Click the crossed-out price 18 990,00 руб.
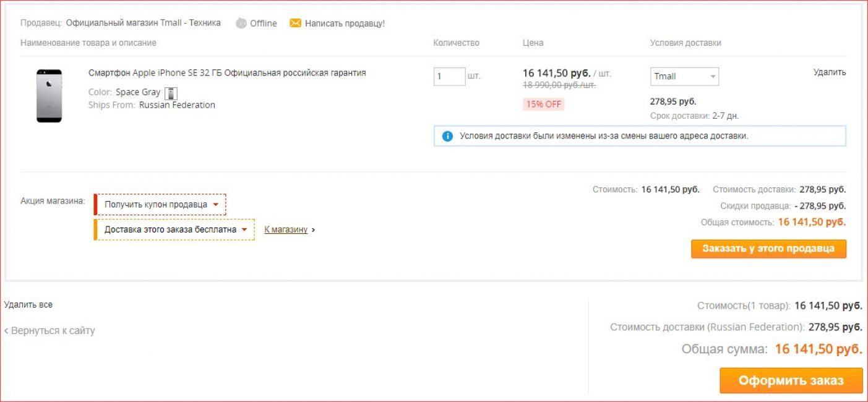 tap(559, 85)
